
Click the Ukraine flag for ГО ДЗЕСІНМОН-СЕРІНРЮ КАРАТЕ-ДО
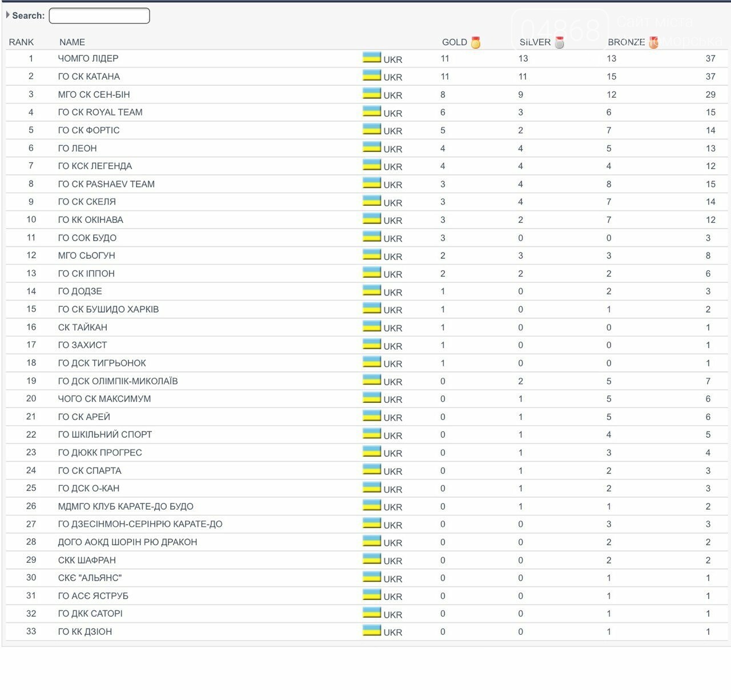[372, 523]
